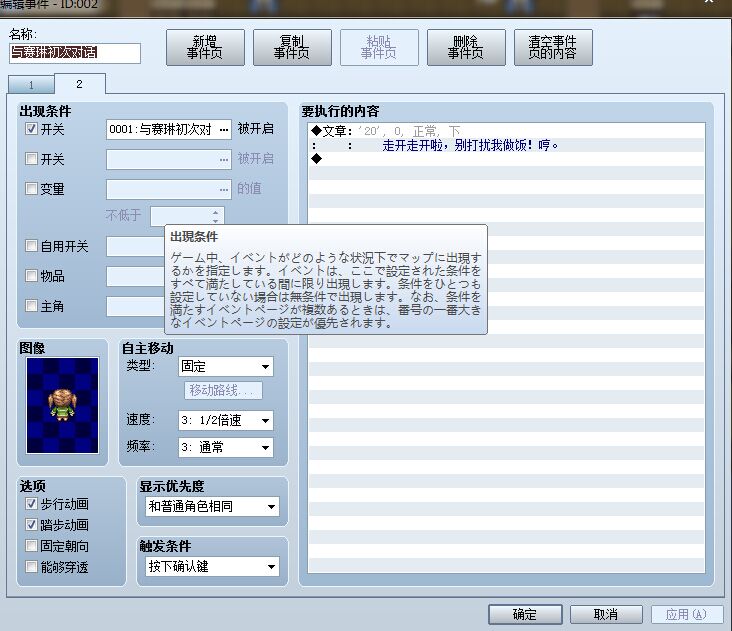Click the 清空事件页的内容 button
The height and width of the screenshot is (631, 732).
point(553,47)
